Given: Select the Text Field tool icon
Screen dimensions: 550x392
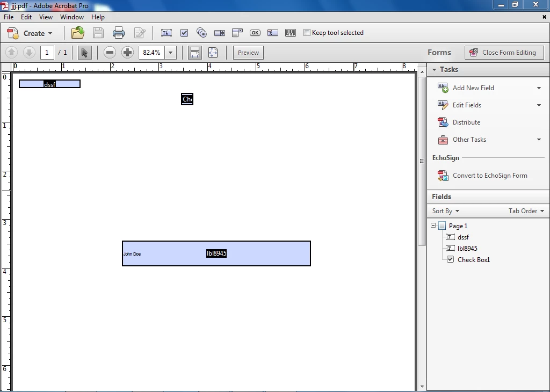Looking at the screenshot, I should [167, 33].
